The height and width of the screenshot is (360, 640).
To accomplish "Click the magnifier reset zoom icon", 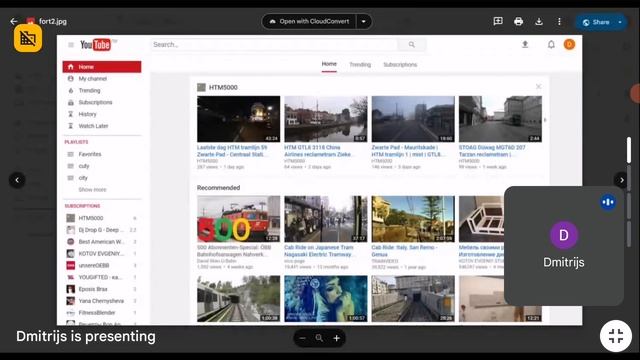I will coord(319,338).
